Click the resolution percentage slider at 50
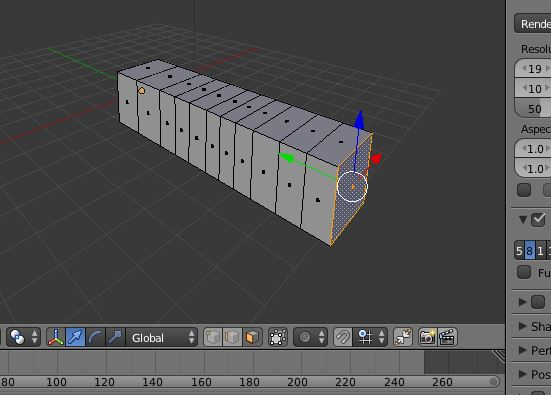Screen dimensions: 551x395 533,109
